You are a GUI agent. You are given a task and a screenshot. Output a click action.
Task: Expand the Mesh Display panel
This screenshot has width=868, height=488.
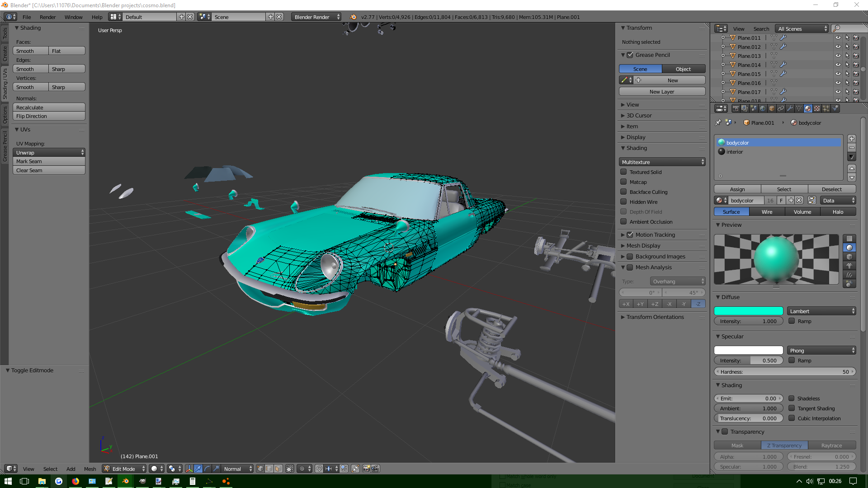tap(643, 246)
